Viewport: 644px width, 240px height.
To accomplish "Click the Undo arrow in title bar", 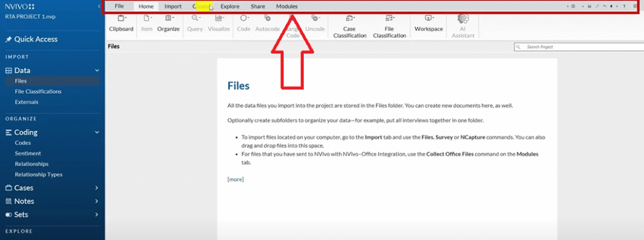I will (x=604, y=6).
